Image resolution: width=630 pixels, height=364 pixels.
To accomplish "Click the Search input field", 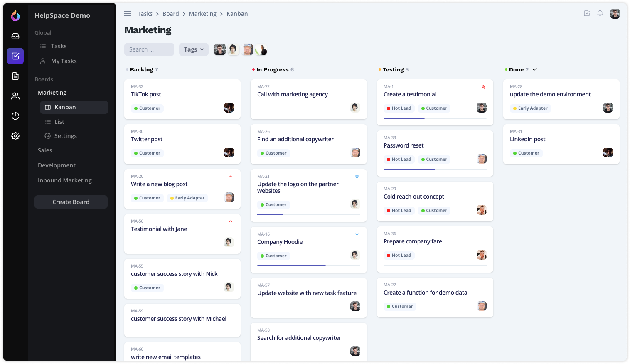I will pos(149,49).
